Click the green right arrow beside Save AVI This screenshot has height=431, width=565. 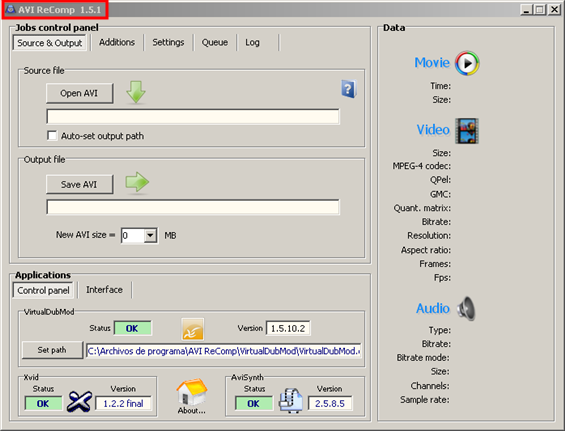click(137, 182)
